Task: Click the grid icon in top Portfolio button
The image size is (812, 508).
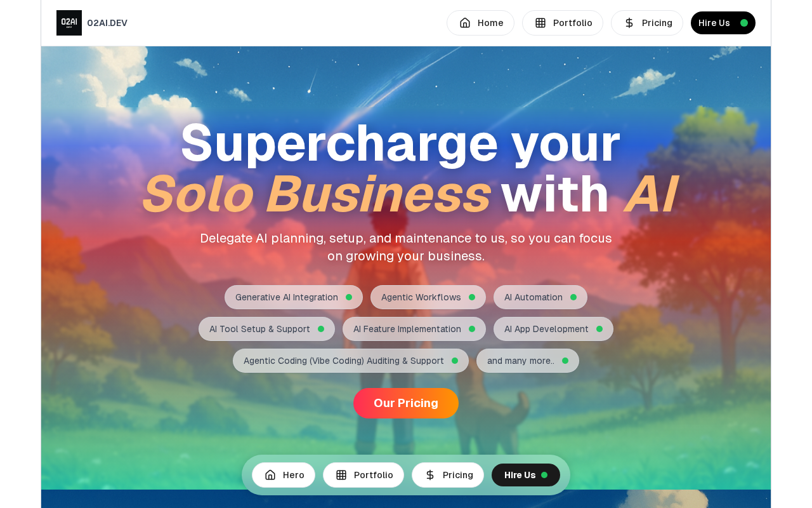Action: click(540, 23)
